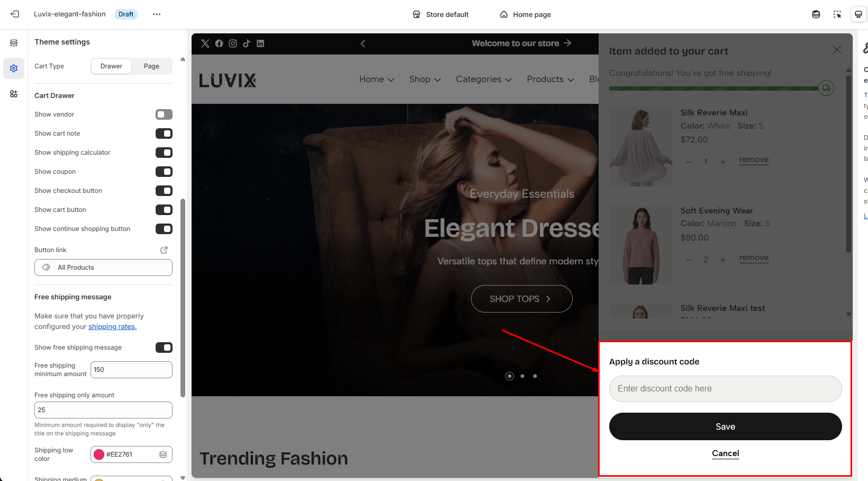Expand the Categories navigation dropdown

pyautogui.click(x=483, y=79)
